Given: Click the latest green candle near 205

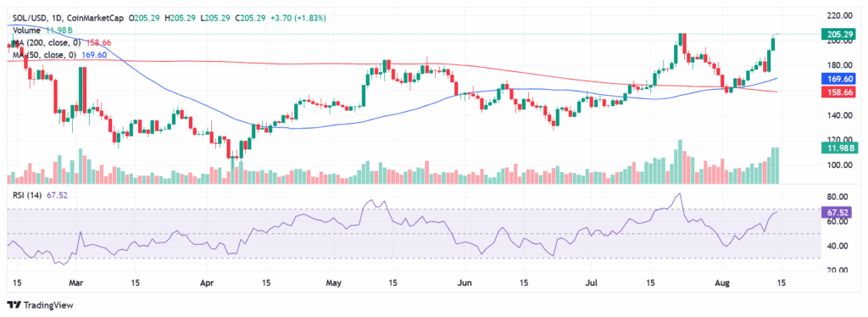Looking at the screenshot, I should point(773,44).
